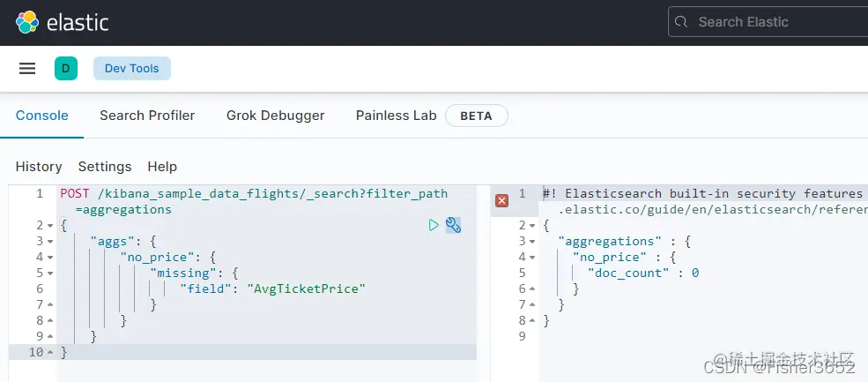
Task: Switch to the Search Profiler tab
Action: pos(147,116)
